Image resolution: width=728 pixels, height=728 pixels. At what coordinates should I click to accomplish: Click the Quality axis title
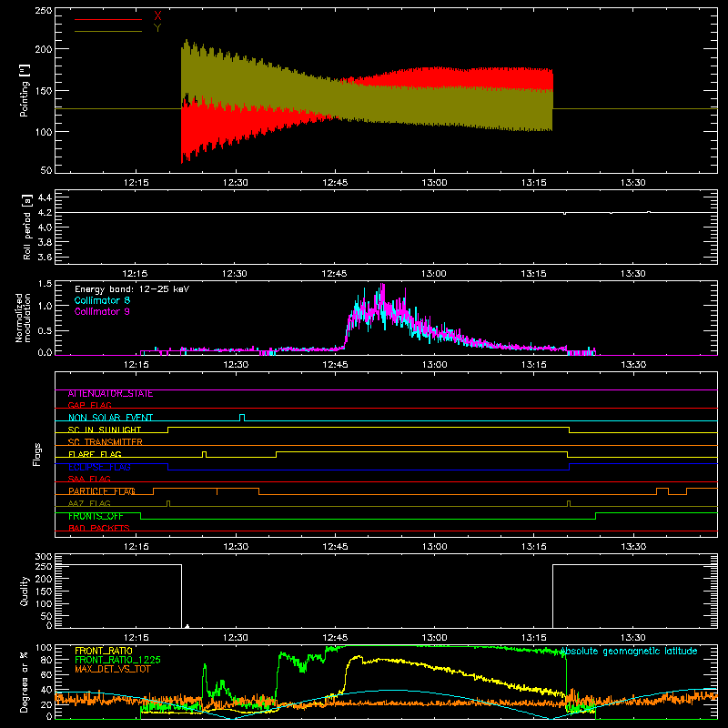25,591
